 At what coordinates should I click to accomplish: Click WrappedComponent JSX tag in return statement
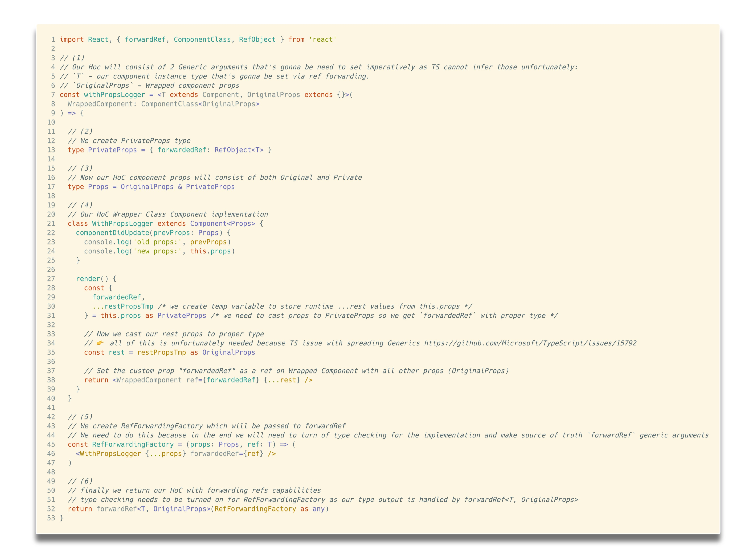click(149, 380)
